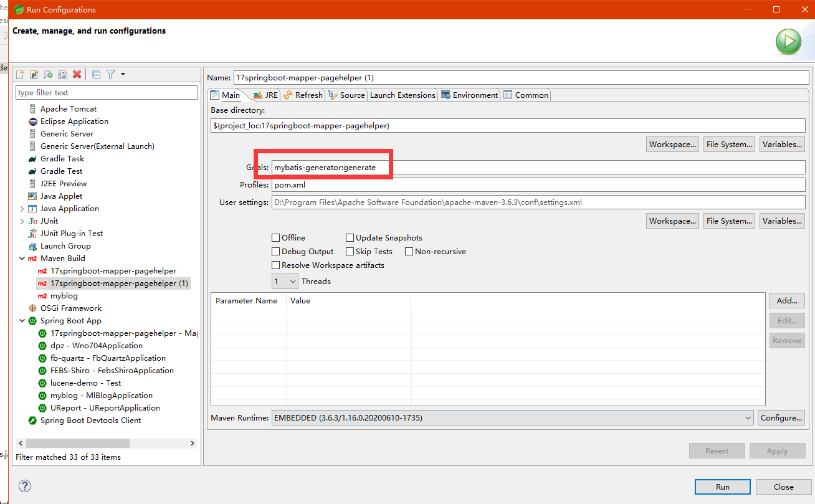
Task: Toggle Resolve Workspace artifacts checkbox
Action: coord(276,265)
